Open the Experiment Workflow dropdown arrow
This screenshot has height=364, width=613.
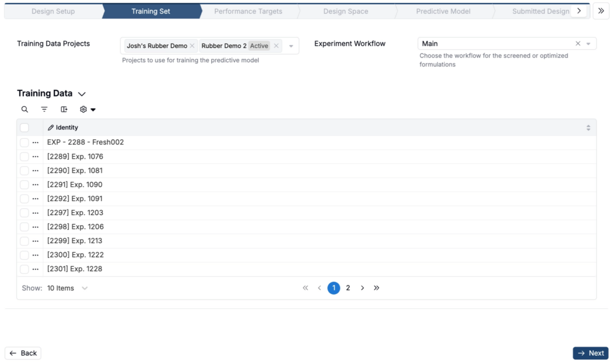(x=588, y=44)
